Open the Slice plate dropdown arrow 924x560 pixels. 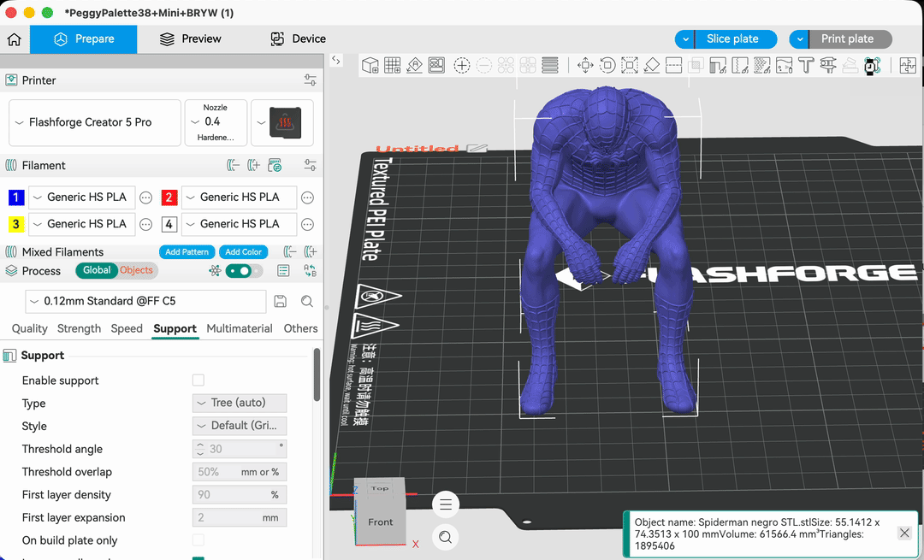684,39
